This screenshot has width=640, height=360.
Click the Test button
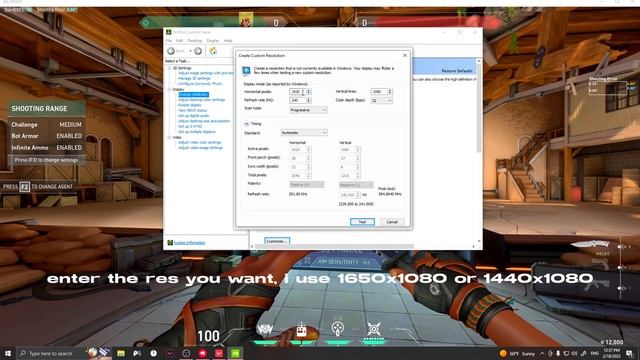tap(362, 222)
